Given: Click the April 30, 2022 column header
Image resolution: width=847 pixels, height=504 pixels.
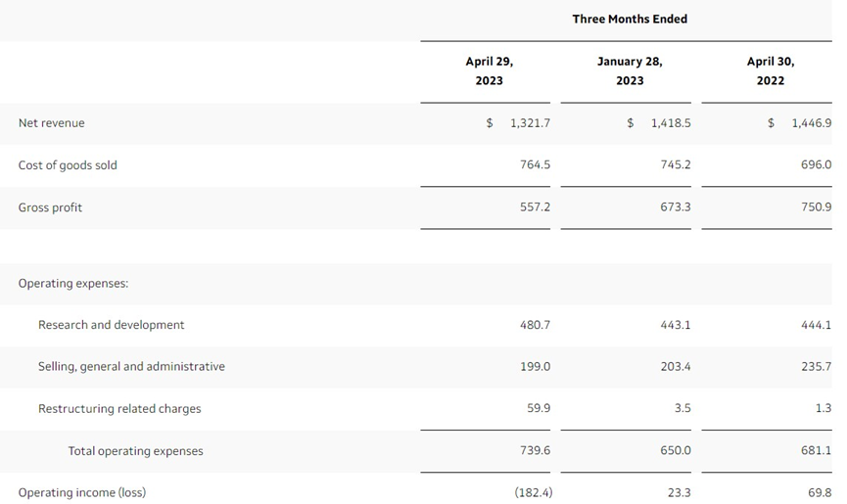Looking at the screenshot, I should click(x=771, y=70).
